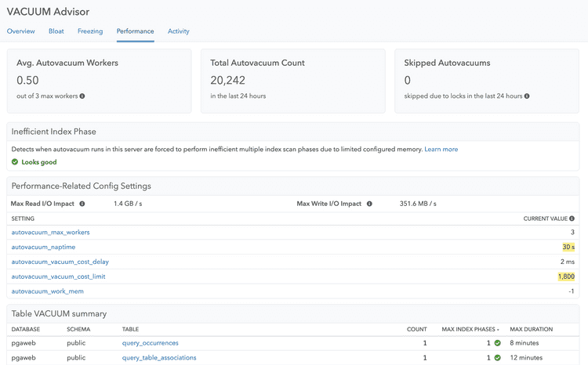Click green check icon by Looks good
The width and height of the screenshot is (588, 365).
pyautogui.click(x=15, y=162)
